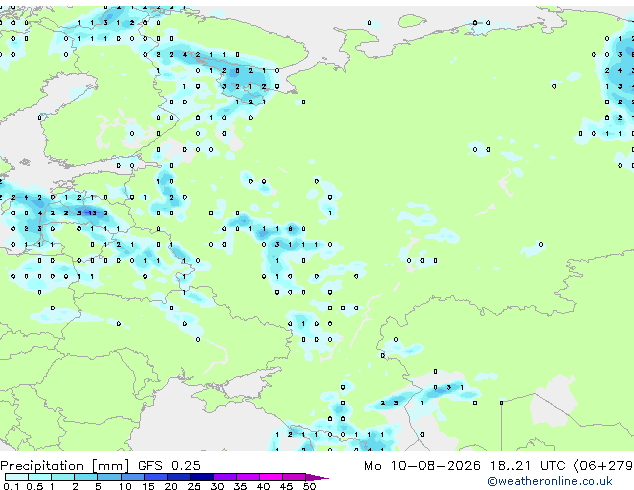This screenshot has height=490, width=634.
Task: Click the '[mm]' unit label
Action: 110,466
